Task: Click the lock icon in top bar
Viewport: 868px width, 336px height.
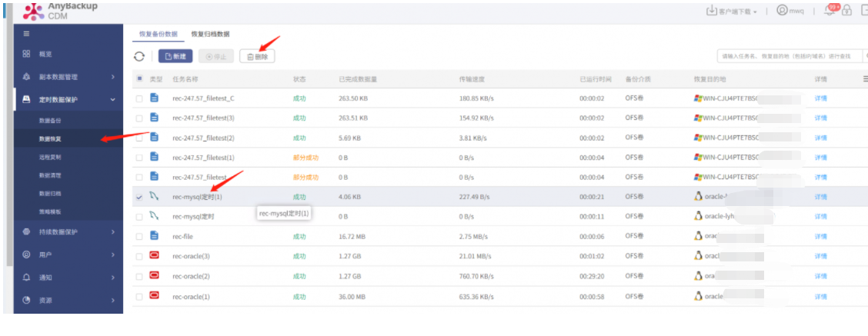Action: click(846, 11)
